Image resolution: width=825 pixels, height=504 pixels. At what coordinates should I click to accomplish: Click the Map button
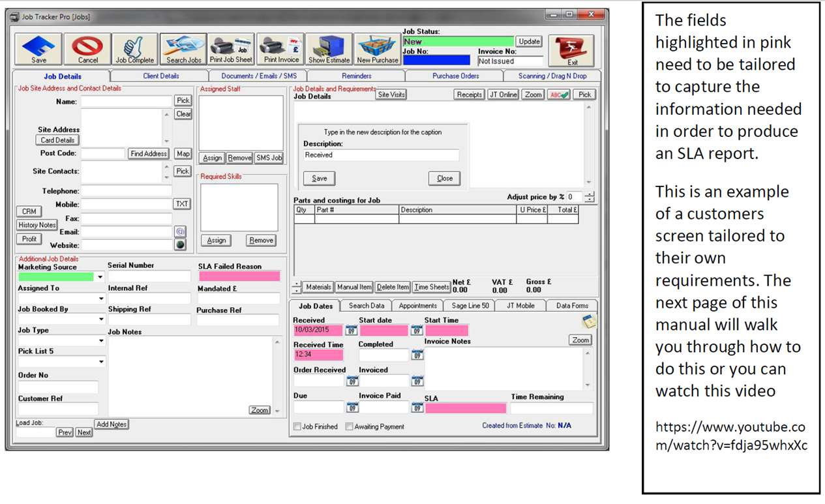pyautogui.click(x=183, y=154)
